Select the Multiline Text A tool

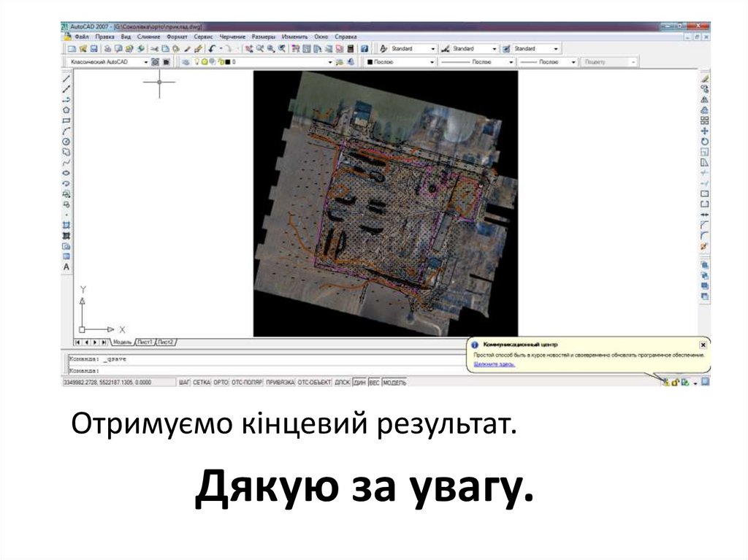pyautogui.click(x=66, y=267)
